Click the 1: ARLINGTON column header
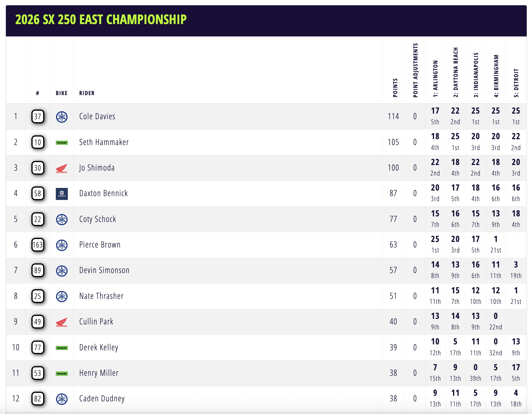Viewport: 532px width, 414px height. [x=435, y=79]
